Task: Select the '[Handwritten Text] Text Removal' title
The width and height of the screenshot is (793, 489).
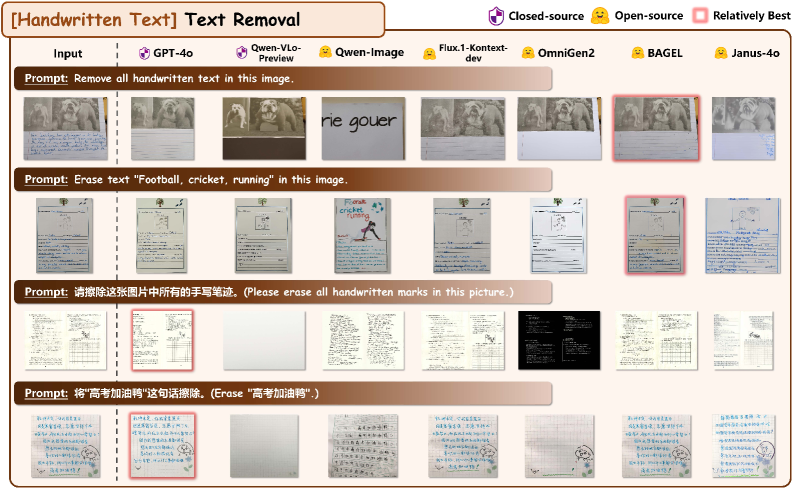Action: (x=155, y=20)
